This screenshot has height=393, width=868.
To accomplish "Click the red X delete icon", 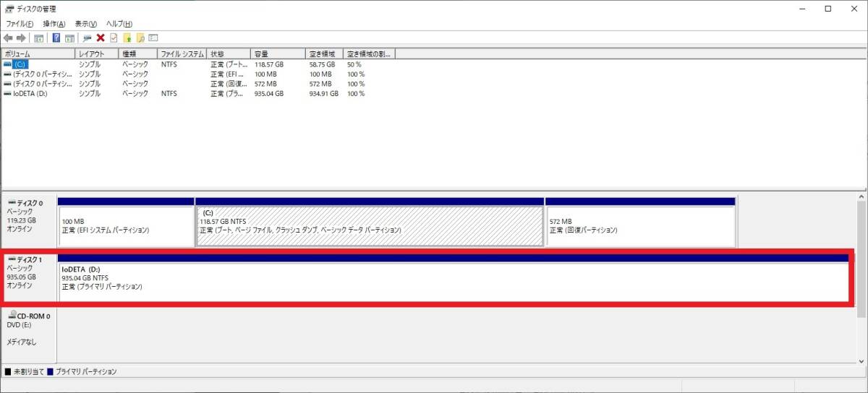I will pyautogui.click(x=101, y=38).
